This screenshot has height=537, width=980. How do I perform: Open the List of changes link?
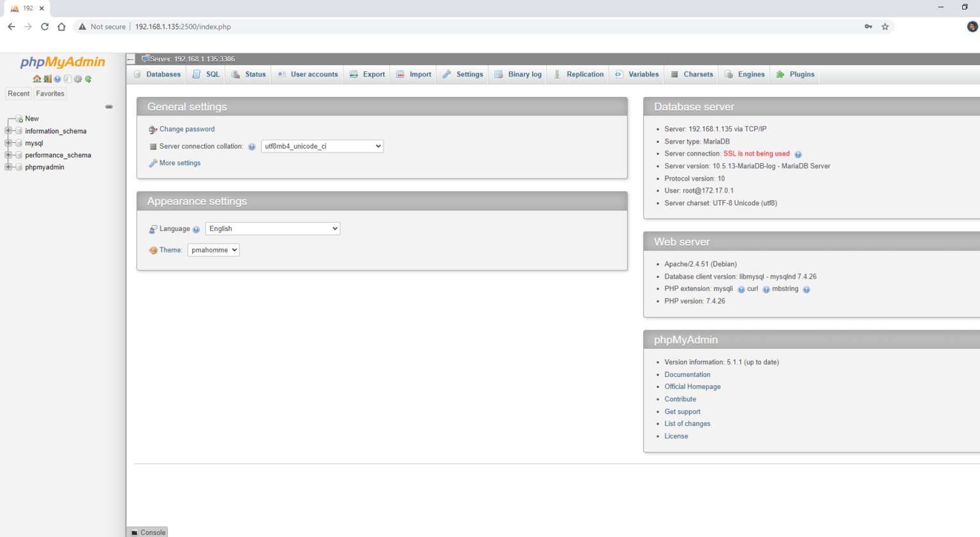[687, 423]
